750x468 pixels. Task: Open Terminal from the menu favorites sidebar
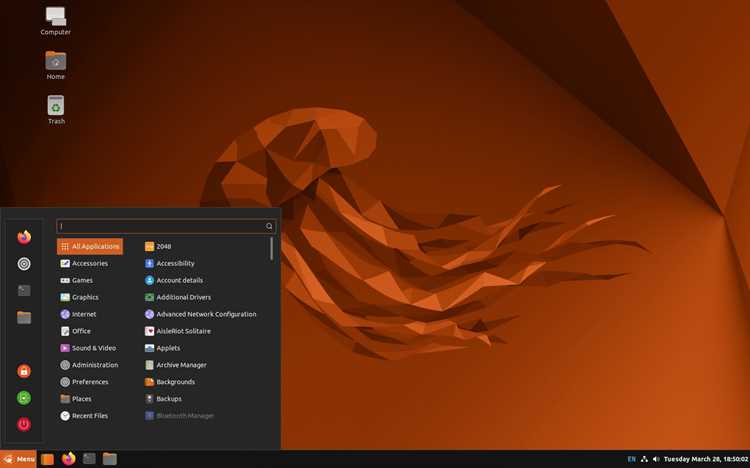pyautogui.click(x=24, y=290)
